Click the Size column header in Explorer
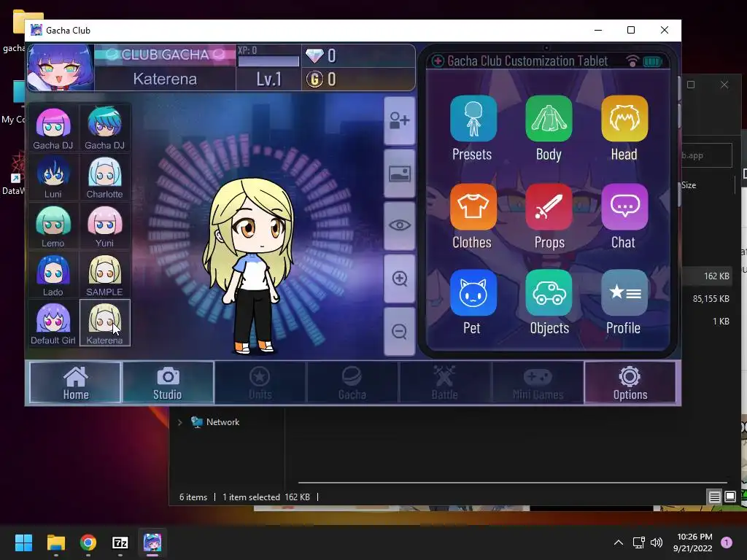This screenshot has height=560, width=747. (689, 185)
